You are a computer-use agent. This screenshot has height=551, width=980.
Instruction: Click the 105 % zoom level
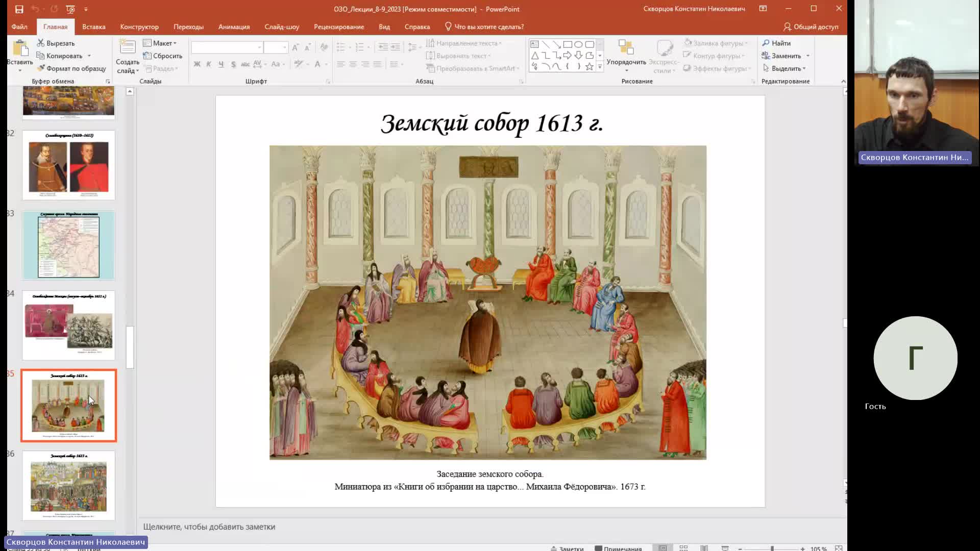point(819,548)
